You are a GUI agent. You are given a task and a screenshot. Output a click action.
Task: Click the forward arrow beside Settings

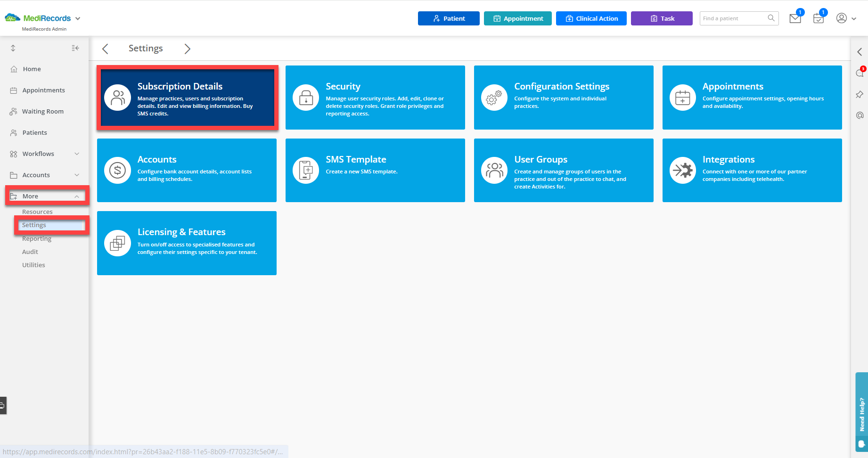pyautogui.click(x=188, y=49)
